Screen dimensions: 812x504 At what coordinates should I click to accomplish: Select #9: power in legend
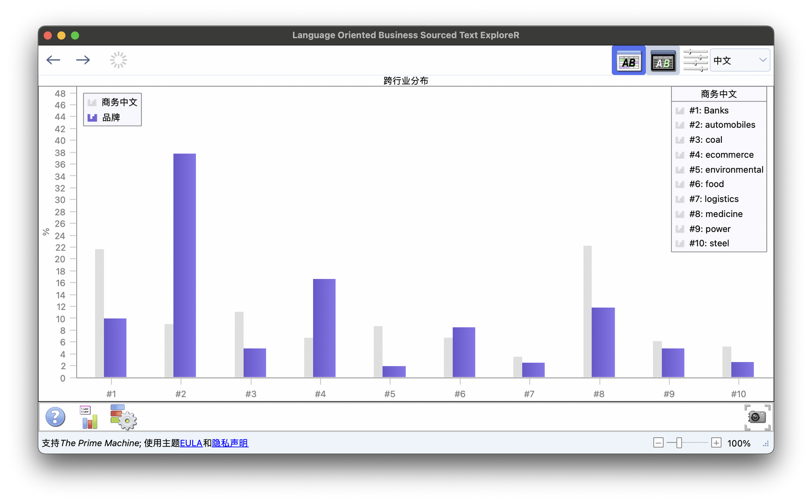[x=703, y=229]
